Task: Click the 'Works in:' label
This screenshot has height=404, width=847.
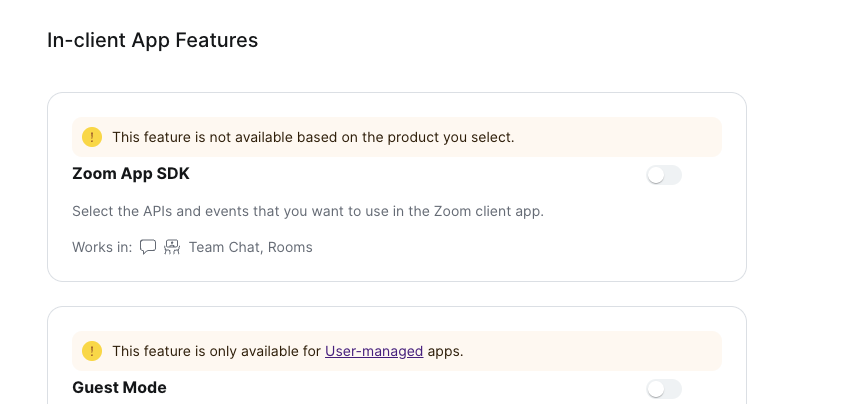Action: pyautogui.click(x=102, y=247)
